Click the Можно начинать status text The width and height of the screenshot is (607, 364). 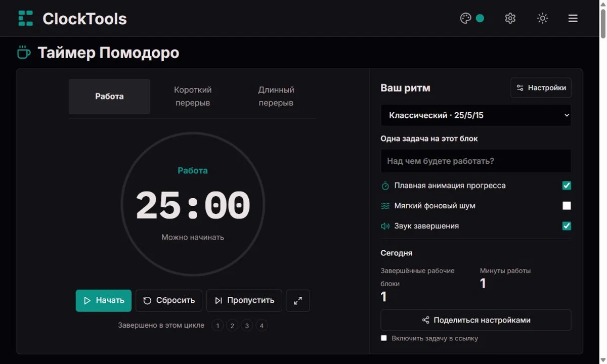click(193, 237)
